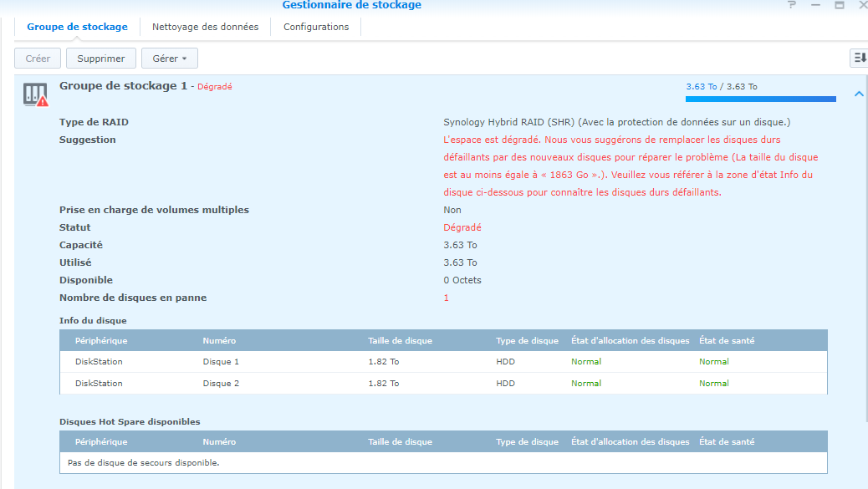Close the Gestionnaire de stockage window
The image size is (868, 489).
tap(862, 5)
